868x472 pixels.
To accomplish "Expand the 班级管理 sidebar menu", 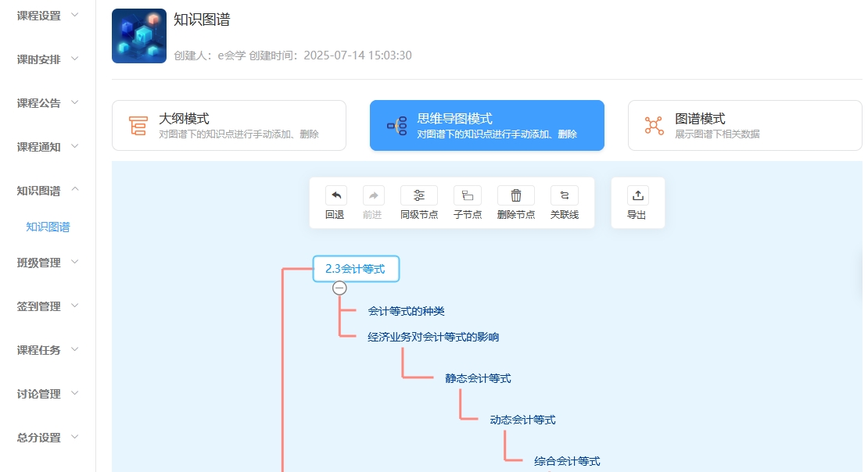I will 48,263.
